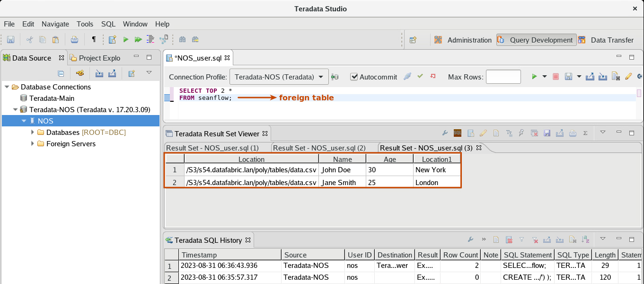
Task: Click the filter funnel icon in SQL History toolbar
Action: [x=521, y=240]
